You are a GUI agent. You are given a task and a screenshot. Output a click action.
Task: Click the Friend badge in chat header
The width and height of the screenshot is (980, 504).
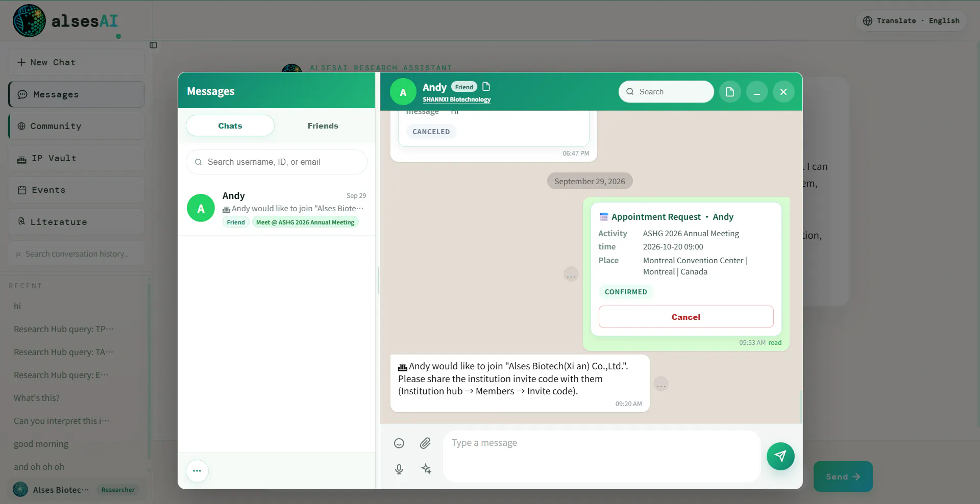coord(464,87)
